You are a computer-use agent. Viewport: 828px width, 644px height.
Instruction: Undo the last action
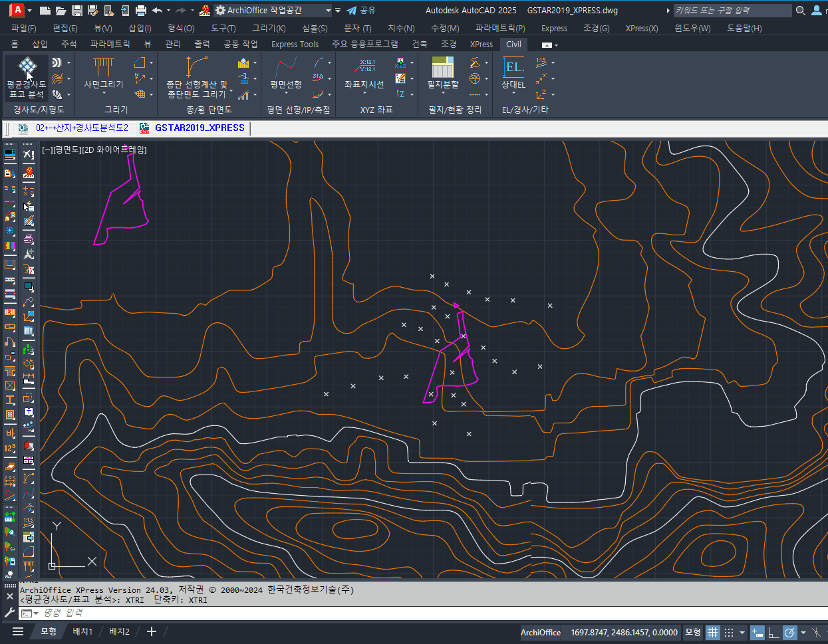pos(157,11)
